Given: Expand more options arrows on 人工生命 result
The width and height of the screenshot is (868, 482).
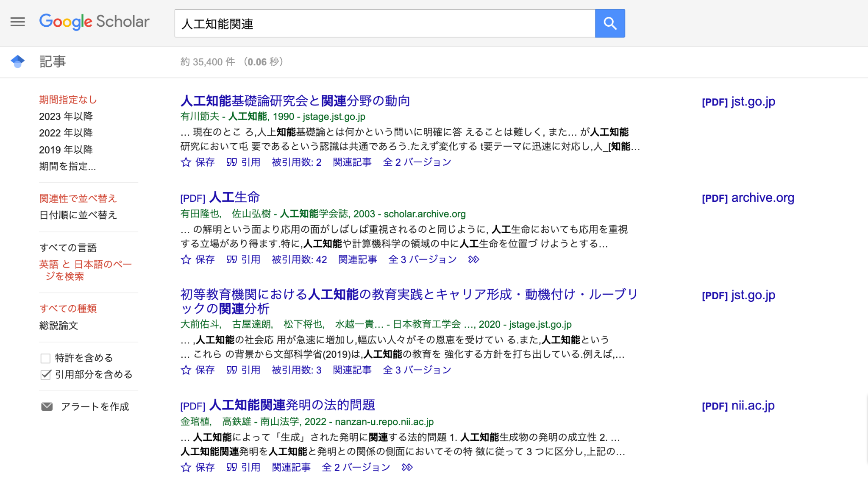Looking at the screenshot, I should pos(473,259).
